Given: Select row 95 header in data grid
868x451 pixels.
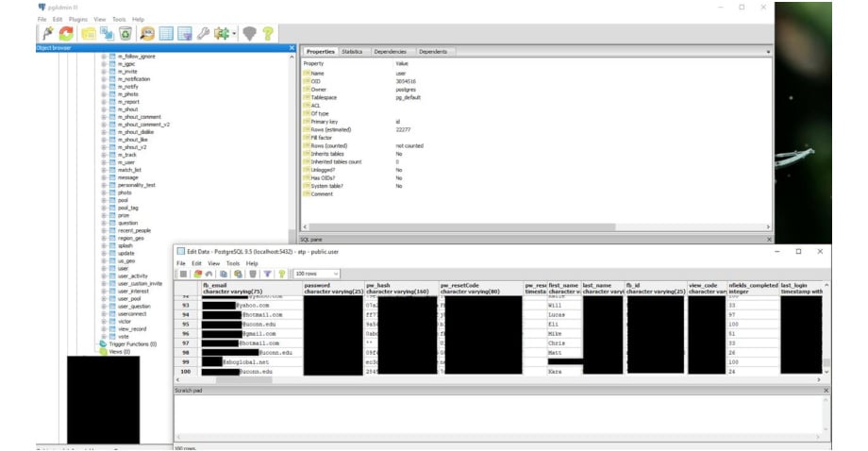Looking at the screenshot, I should click(187, 323).
